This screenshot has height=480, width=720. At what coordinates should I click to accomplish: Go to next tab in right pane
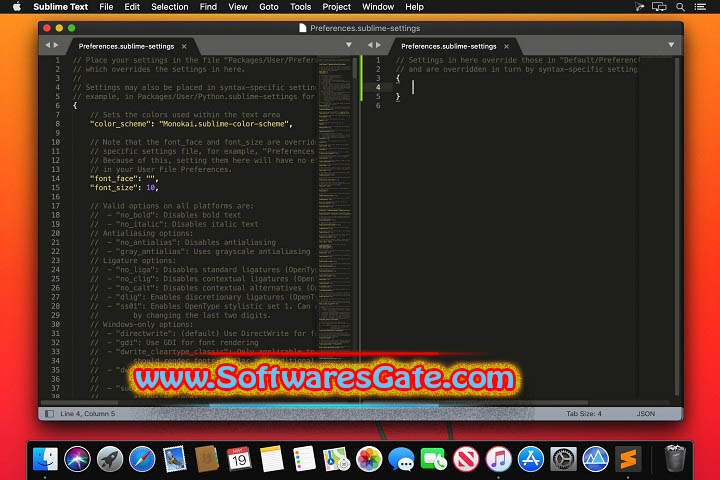[x=378, y=45]
